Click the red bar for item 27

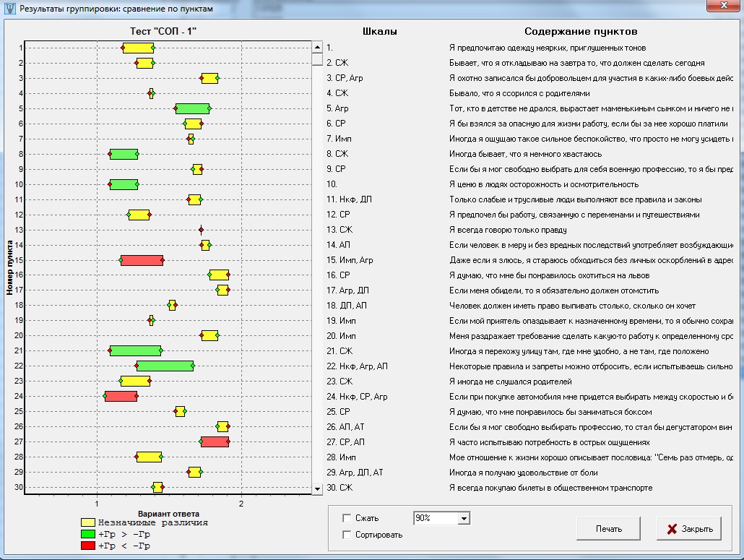[x=215, y=441]
